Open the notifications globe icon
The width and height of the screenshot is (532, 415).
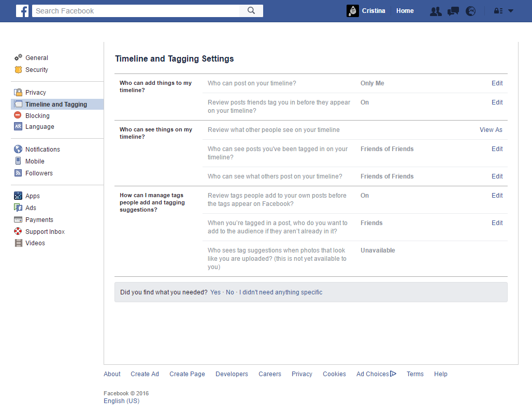click(470, 11)
